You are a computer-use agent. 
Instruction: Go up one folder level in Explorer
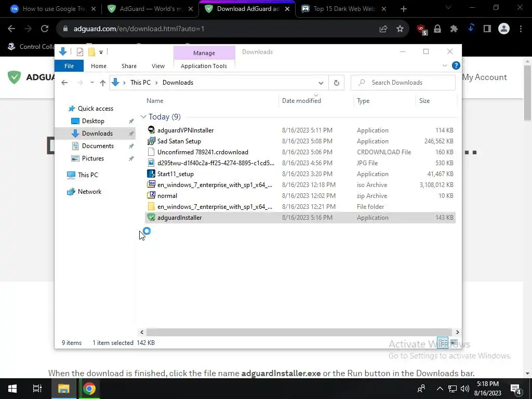tap(103, 83)
